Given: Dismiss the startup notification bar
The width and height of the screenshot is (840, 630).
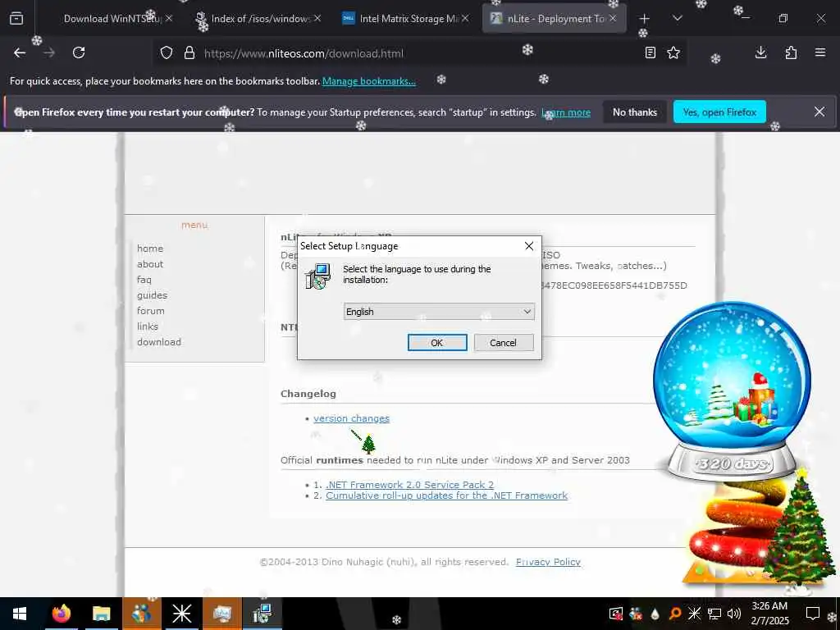Looking at the screenshot, I should click(819, 112).
